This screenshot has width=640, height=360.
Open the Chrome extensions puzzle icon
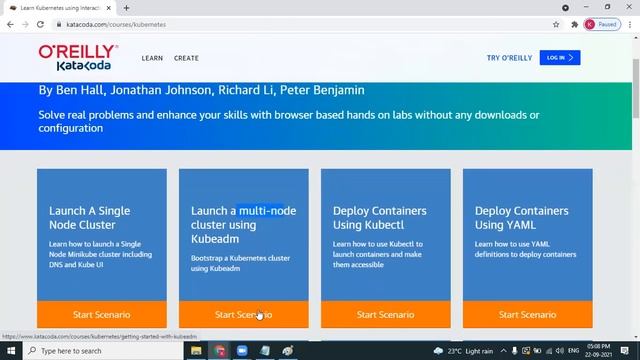coord(575,24)
